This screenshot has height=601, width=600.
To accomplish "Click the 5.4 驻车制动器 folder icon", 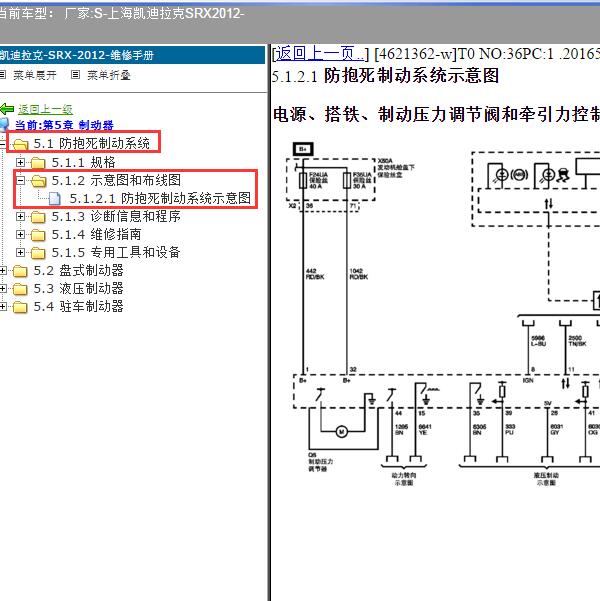I will click(x=20, y=307).
